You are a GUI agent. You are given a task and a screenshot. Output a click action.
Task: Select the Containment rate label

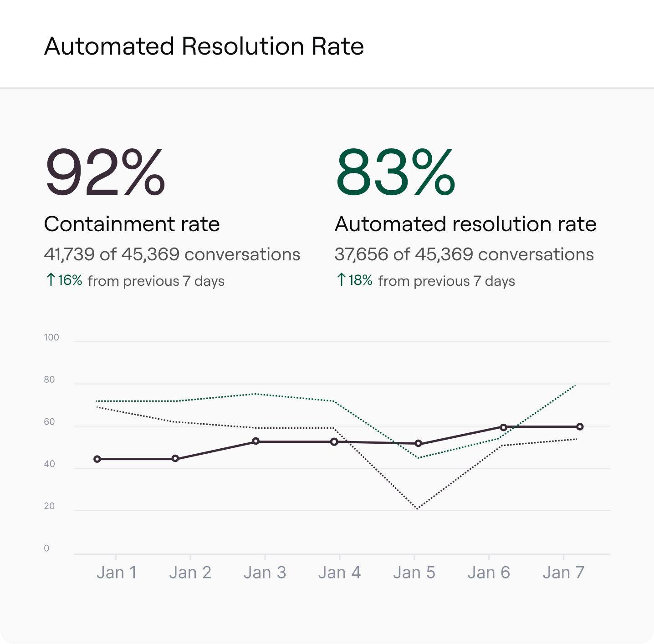(132, 224)
